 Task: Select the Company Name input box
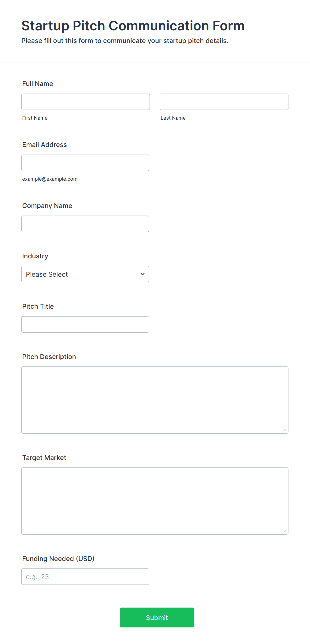click(85, 224)
